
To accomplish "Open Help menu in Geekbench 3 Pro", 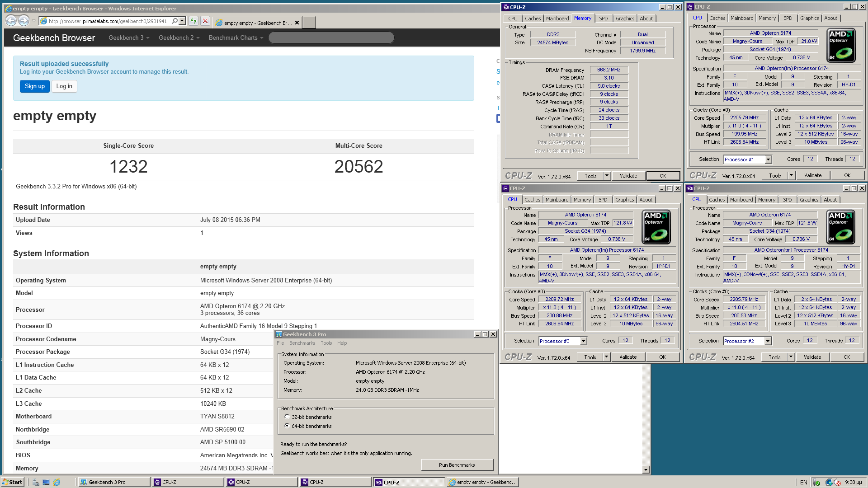I will pos(342,343).
